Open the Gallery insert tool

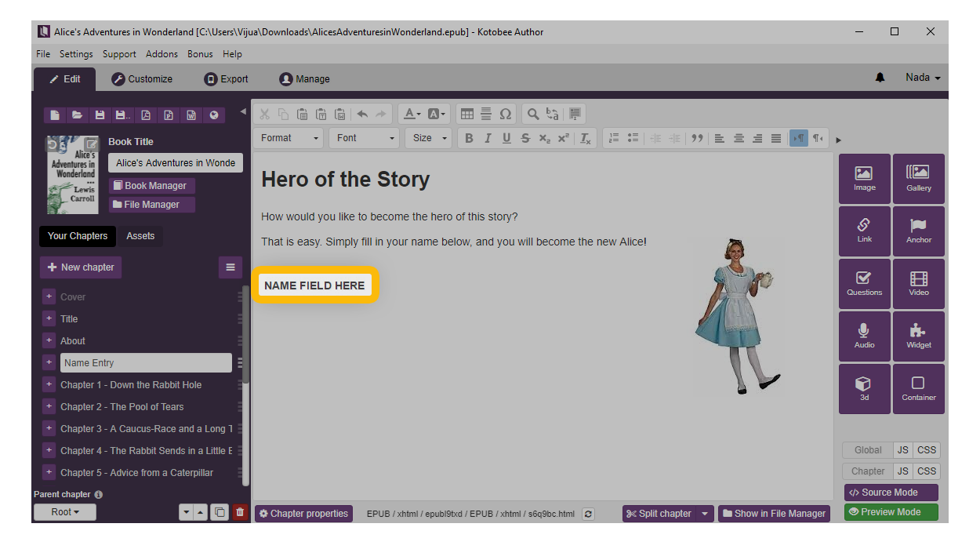(918, 178)
